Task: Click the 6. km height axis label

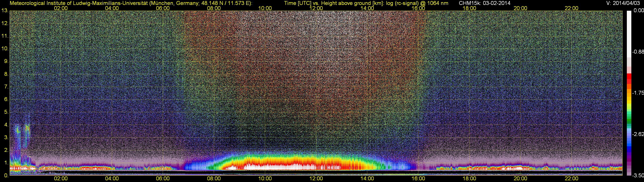Action: (6, 100)
